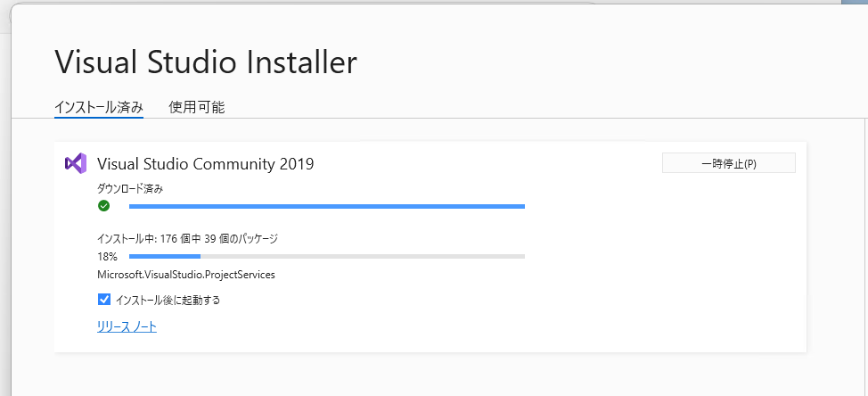
Task: Click the Microsoft.VisualStudio.ProjectServices package name
Action: pos(186,275)
